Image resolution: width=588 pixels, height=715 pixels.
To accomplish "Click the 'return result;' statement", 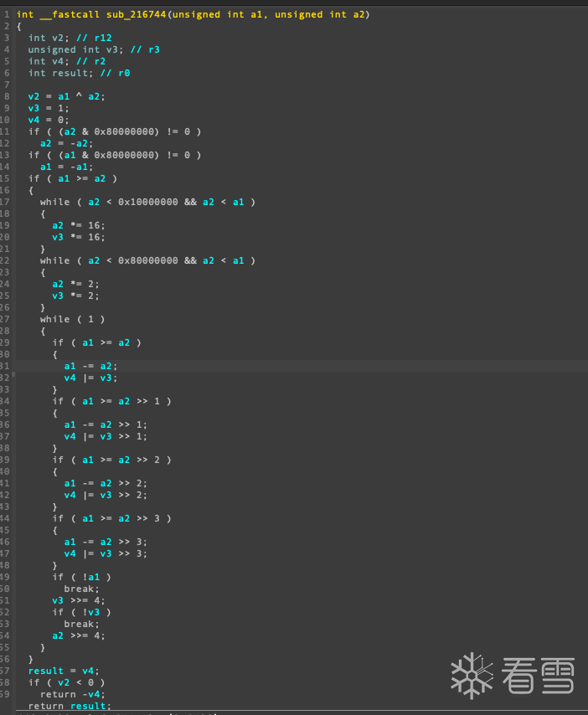I will [x=70, y=706].
